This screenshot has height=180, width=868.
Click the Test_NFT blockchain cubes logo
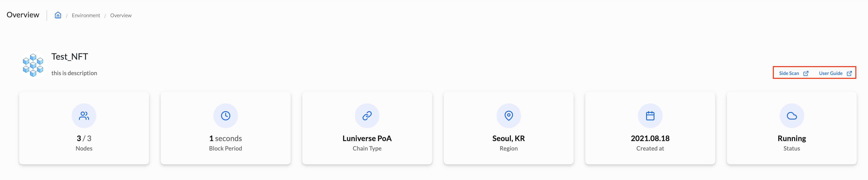coord(33,65)
